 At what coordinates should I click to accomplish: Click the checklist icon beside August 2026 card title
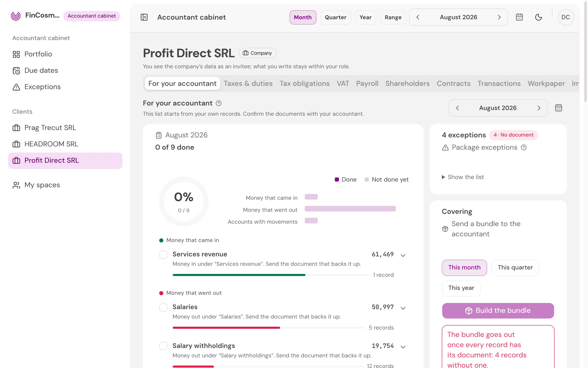[x=159, y=135]
